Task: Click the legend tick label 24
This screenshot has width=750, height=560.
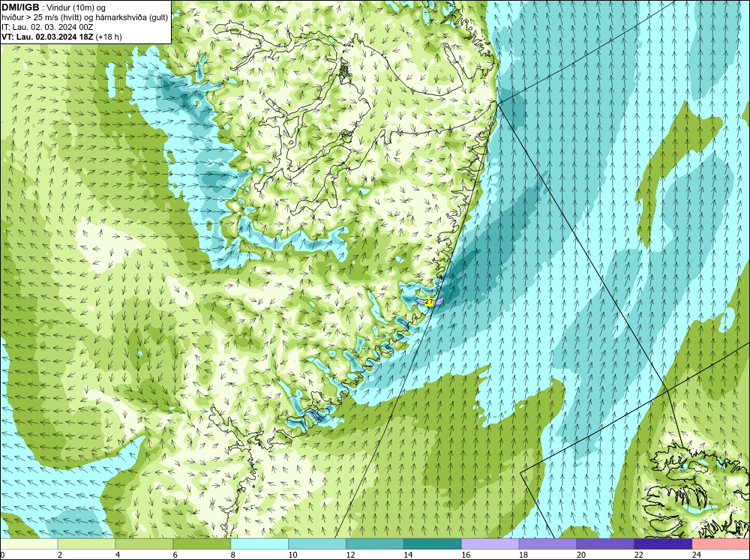Action: point(697,555)
